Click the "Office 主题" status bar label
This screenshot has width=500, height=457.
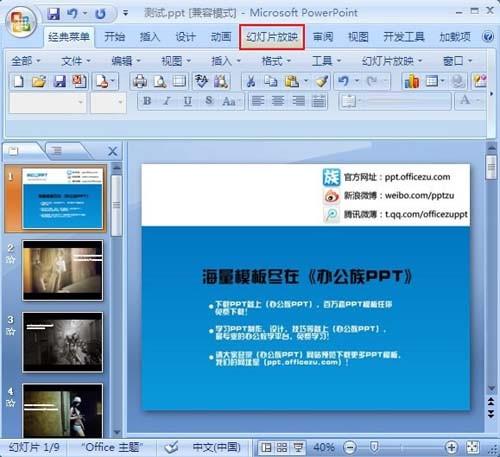click(x=112, y=447)
